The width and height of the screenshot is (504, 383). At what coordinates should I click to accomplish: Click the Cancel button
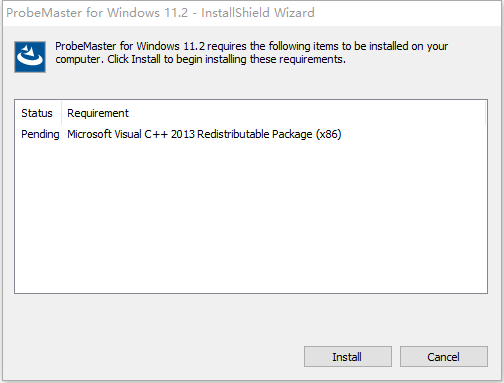(444, 357)
